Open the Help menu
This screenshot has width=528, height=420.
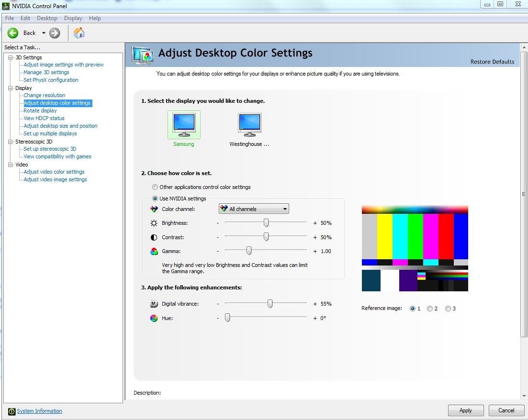[95, 18]
